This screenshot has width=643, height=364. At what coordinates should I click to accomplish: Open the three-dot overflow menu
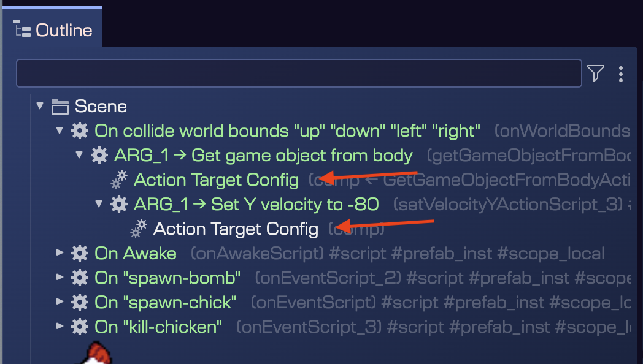point(621,73)
